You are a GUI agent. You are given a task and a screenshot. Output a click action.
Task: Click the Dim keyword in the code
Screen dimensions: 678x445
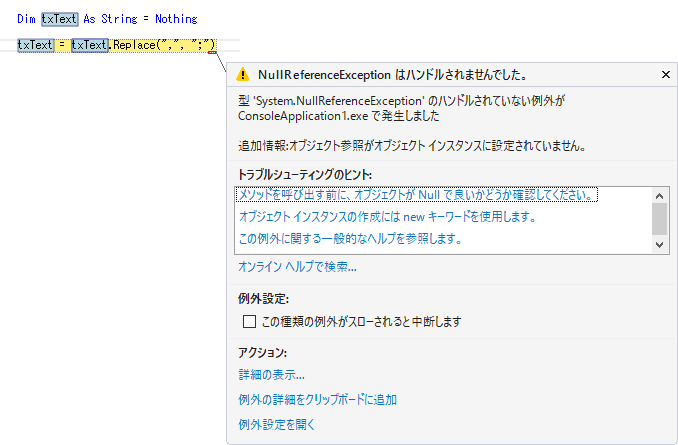point(26,19)
